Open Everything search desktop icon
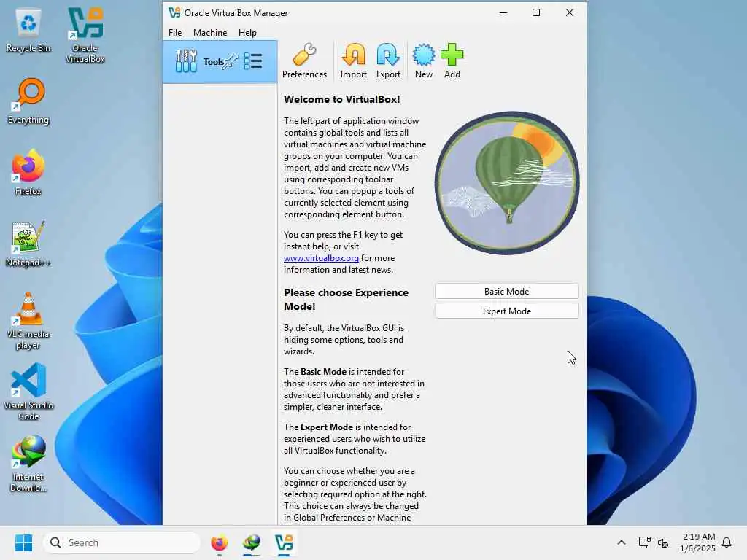 (28, 101)
